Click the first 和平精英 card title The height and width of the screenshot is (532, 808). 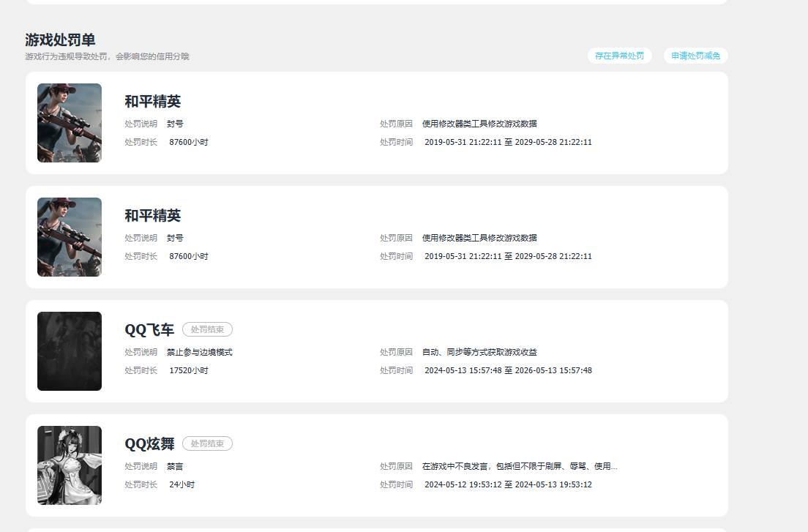coord(152,102)
